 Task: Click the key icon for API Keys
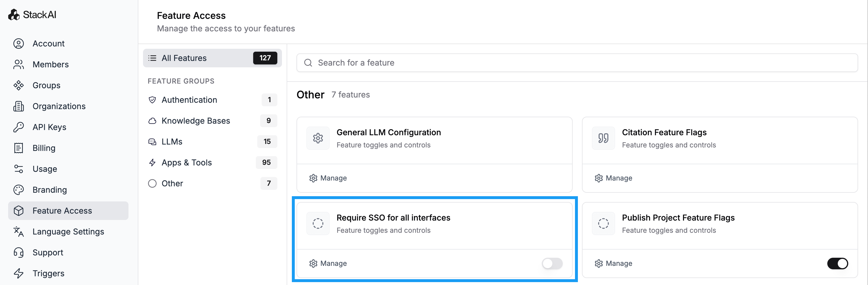[19, 127]
